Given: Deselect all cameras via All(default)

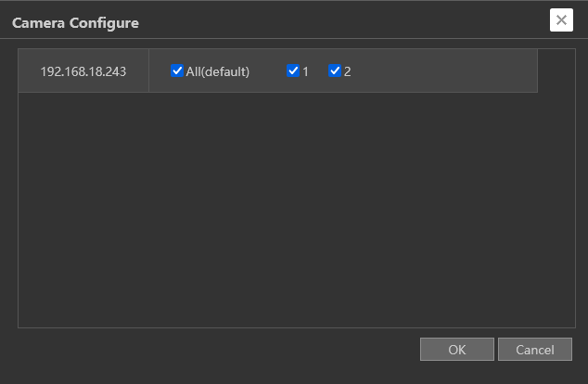Looking at the screenshot, I should pos(177,71).
